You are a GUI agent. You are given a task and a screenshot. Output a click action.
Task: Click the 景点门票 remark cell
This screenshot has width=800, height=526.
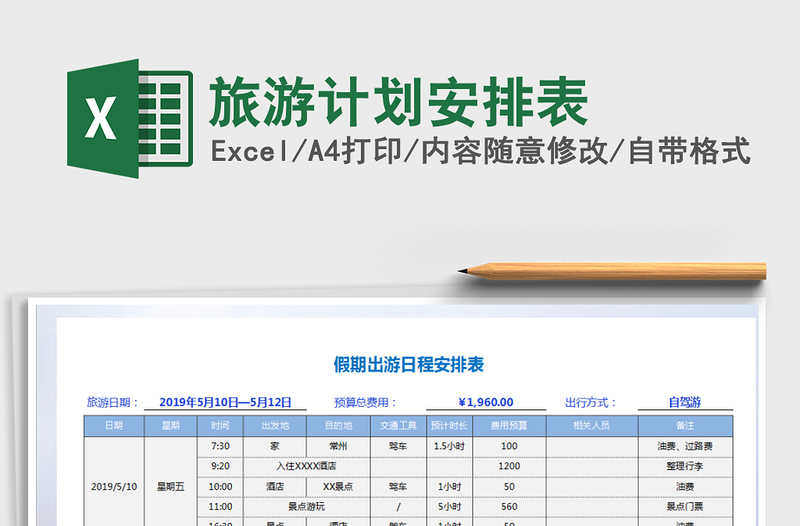point(684,506)
